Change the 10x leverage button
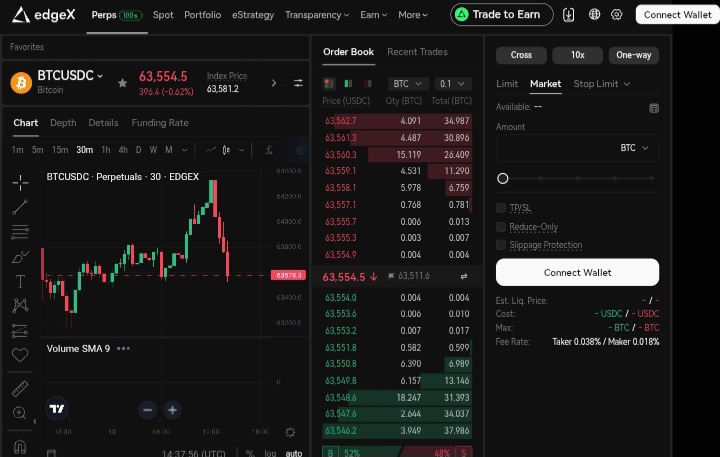Image resolution: width=720 pixels, height=457 pixels. click(578, 55)
